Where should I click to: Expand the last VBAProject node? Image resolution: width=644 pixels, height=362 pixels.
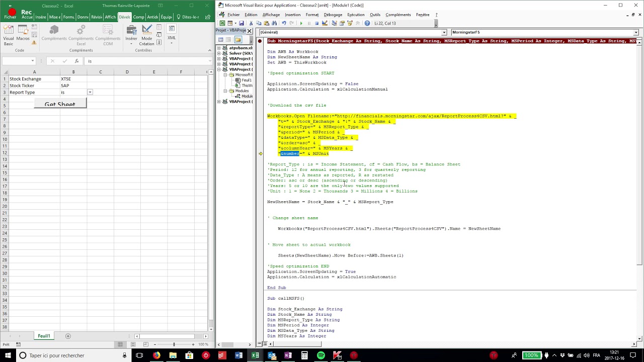pos(219,102)
